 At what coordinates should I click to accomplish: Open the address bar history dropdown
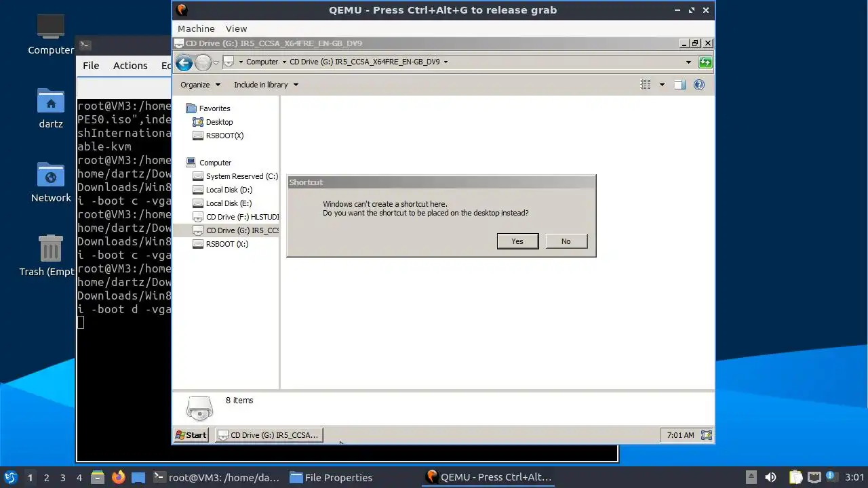(x=688, y=62)
